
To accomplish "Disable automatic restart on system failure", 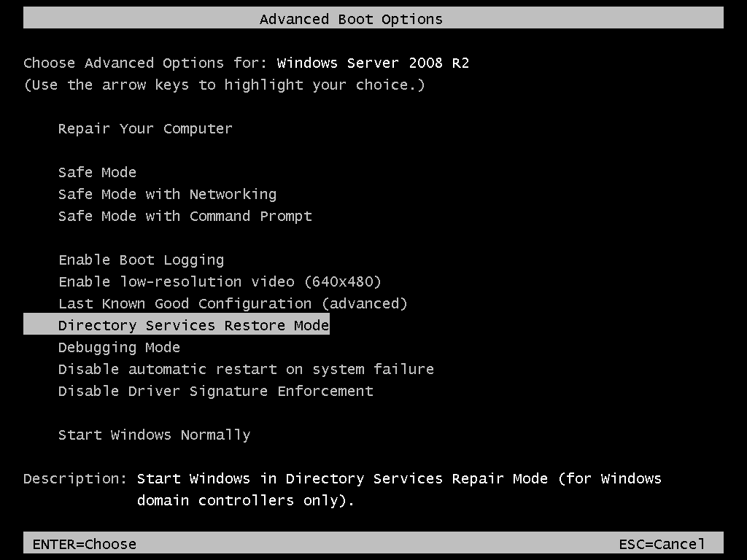I will click(245, 369).
